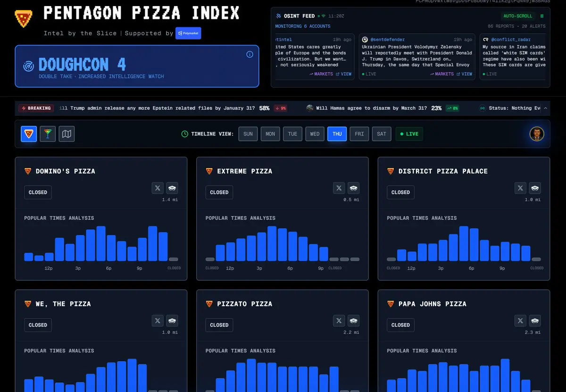The image size is (566, 392).
Task: Open the Polymarket sponsor badge
Action: [188, 33]
